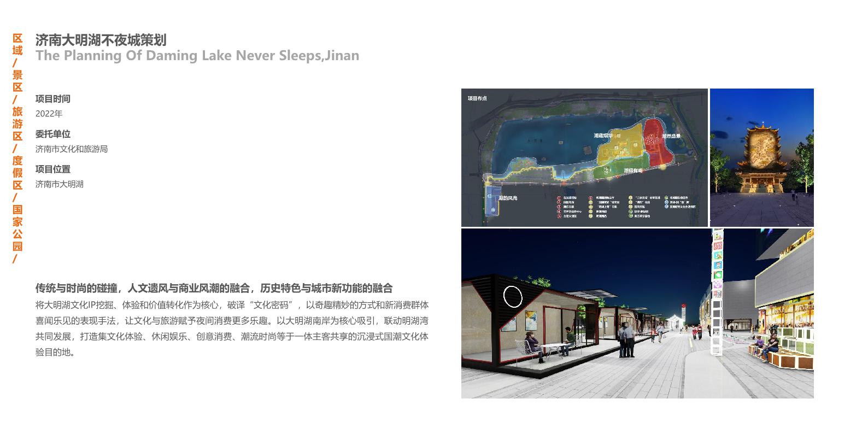Click the white circle logo on the black pavilion

pyautogui.click(x=512, y=297)
